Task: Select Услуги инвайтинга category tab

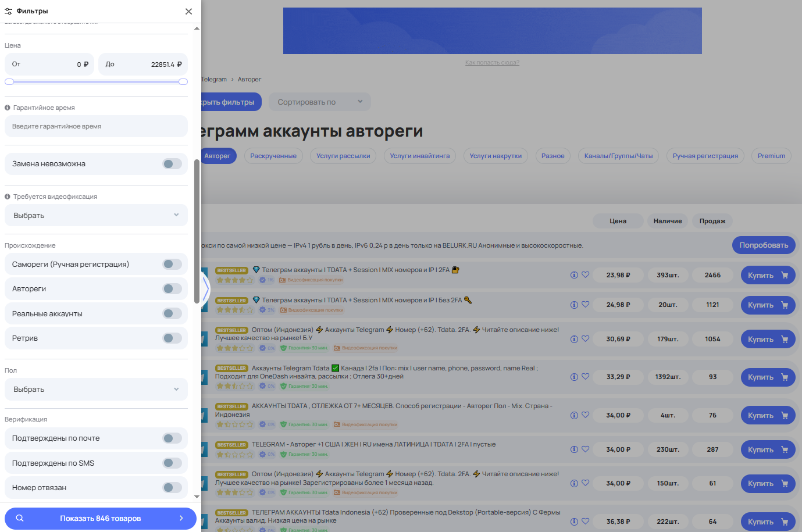Action: pos(420,156)
